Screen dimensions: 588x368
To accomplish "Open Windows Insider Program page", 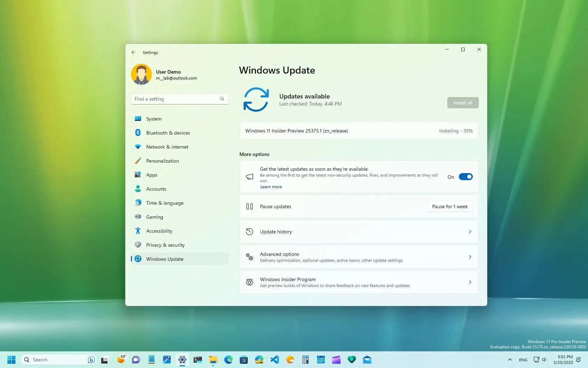I will (359, 282).
